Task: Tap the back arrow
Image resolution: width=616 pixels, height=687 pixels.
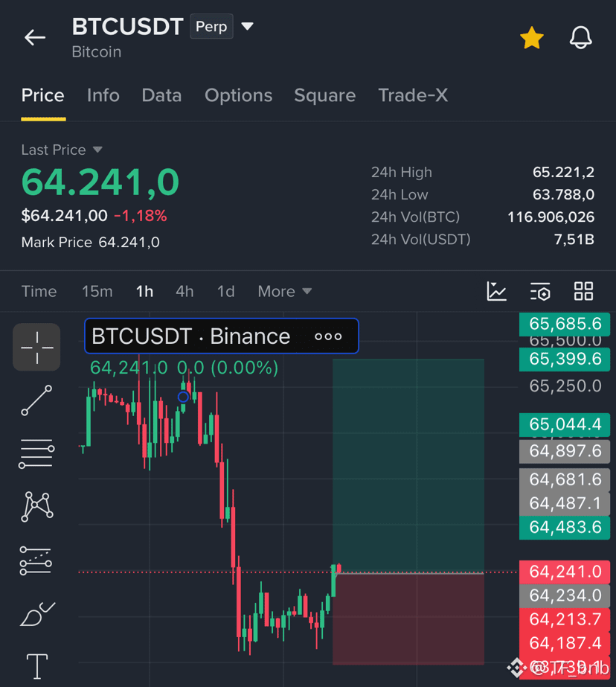Action: coord(35,38)
